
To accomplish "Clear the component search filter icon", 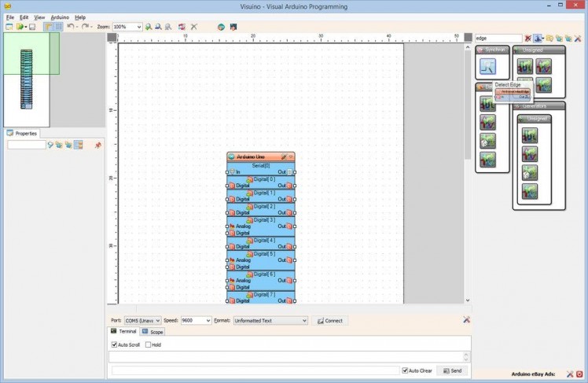I will tap(528, 38).
